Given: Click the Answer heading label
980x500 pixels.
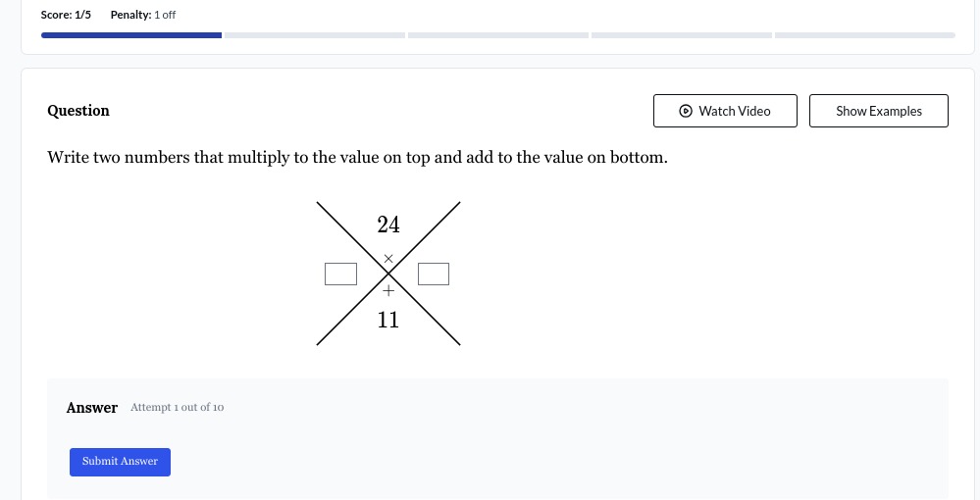Looking at the screenshot, I should 92,408.
